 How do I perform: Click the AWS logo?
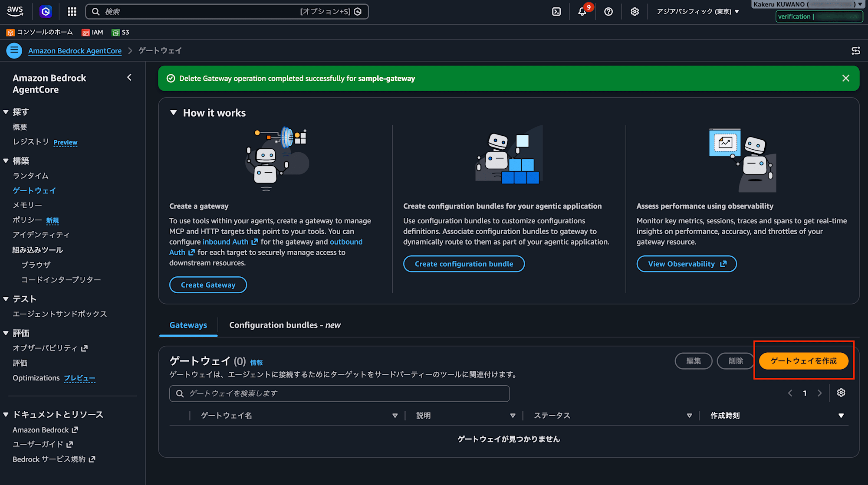15,11
